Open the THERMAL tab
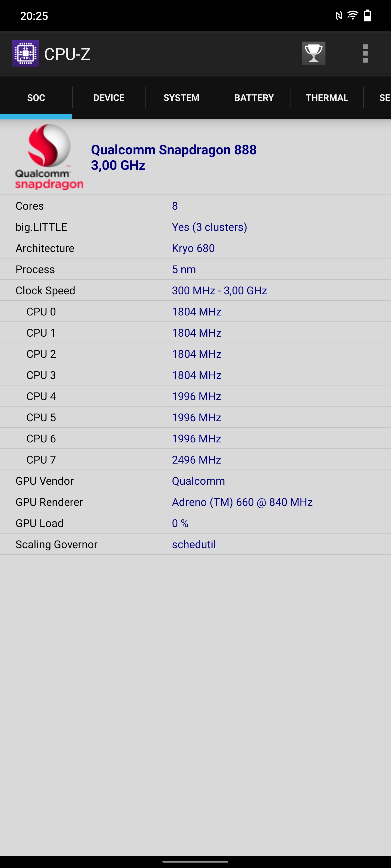The image size is (391, 868). pos(327,98)
